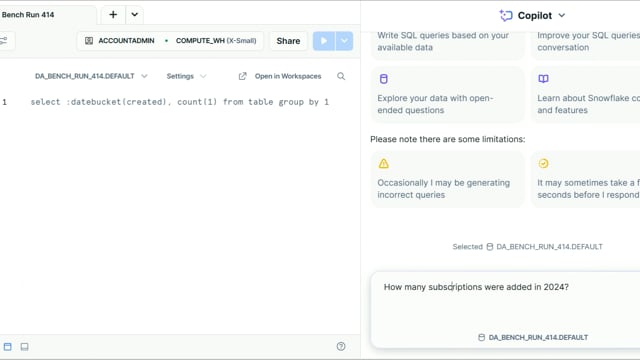Click the yellow warning triangle icon
This screenshot has width=640, height=360.
point(383,164)
